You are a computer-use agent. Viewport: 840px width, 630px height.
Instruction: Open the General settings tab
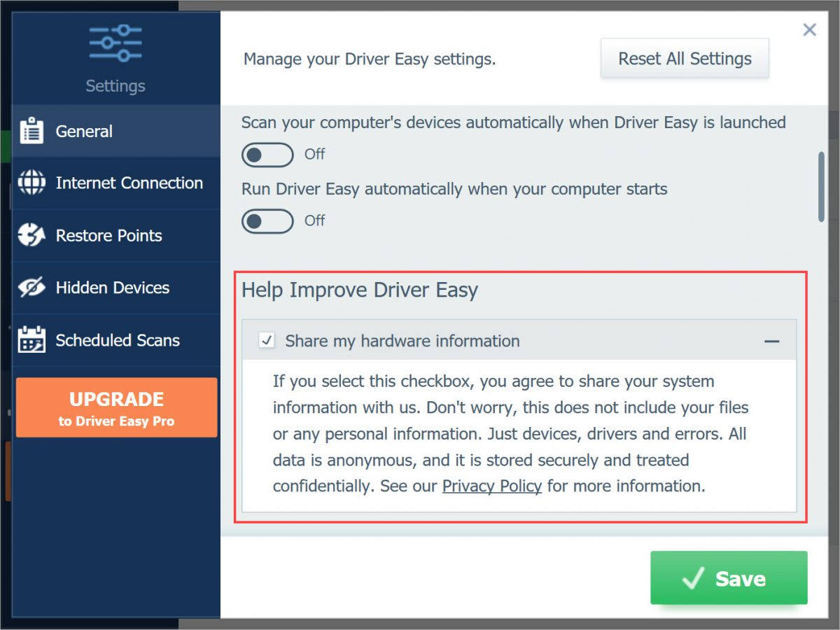tap(116, 131)
